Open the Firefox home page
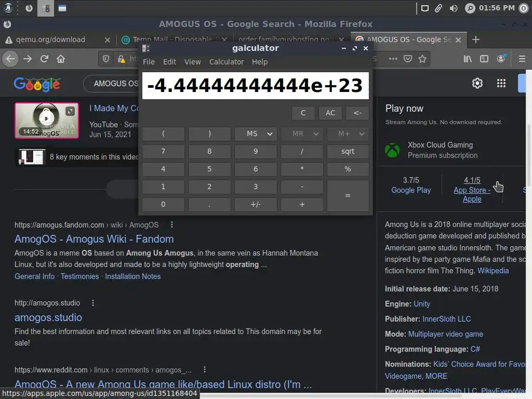532x399 pixels. [x=61, y=59]
